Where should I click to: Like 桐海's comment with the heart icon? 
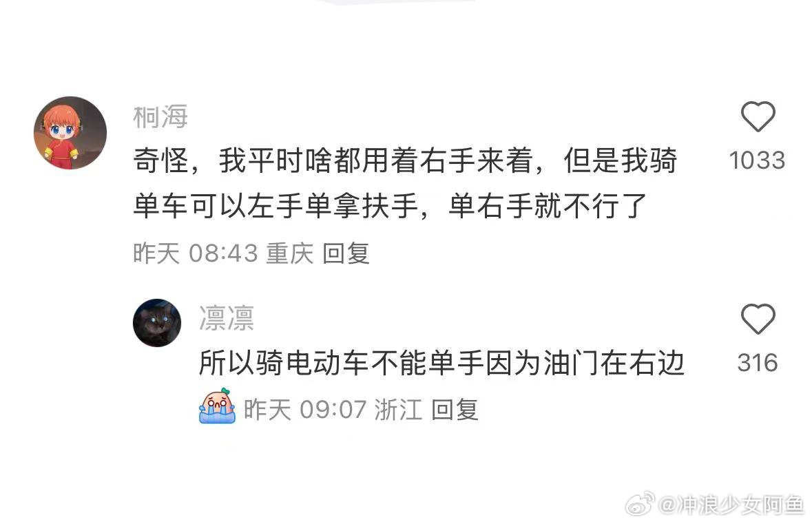click(x=758, y=116)
